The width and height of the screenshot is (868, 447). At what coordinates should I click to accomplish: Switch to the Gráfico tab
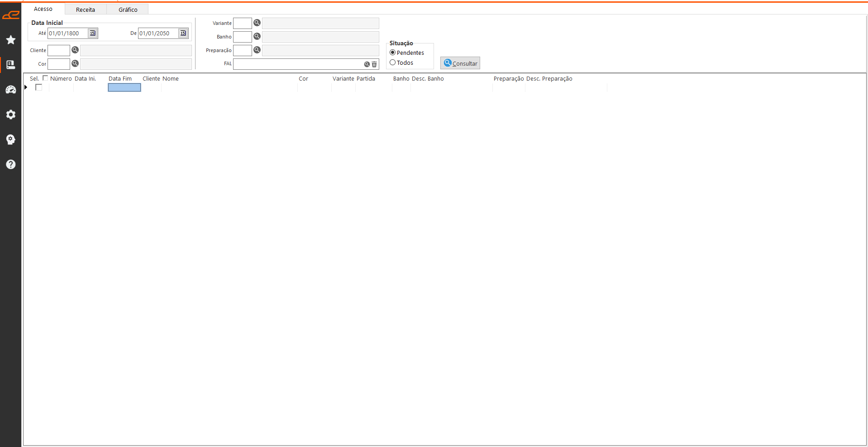(x=128, y=10)
